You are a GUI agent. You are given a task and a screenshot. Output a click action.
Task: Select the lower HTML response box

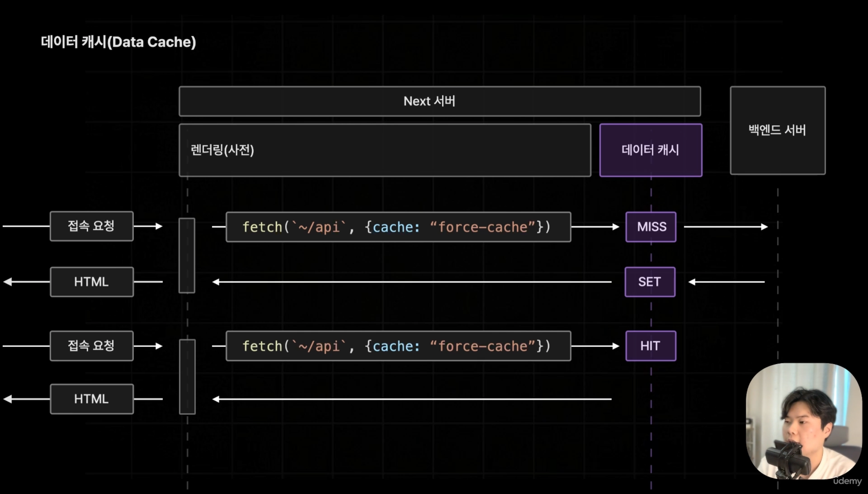click(x=92, y=399)
